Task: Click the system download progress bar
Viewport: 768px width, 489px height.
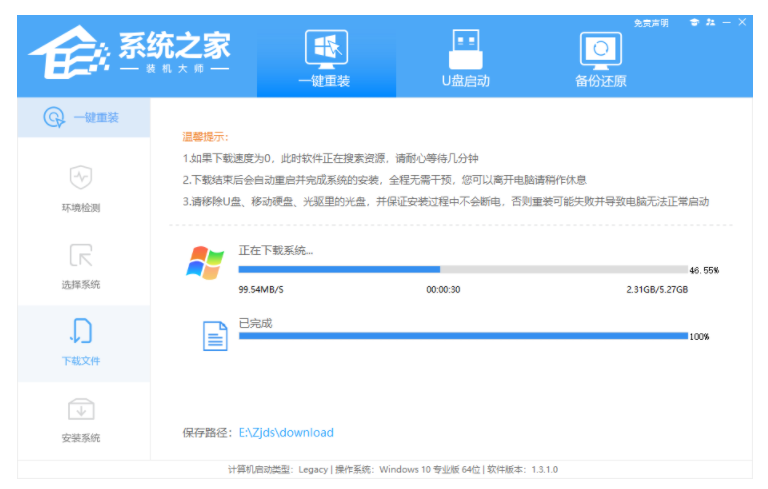Action: point(463,269)
